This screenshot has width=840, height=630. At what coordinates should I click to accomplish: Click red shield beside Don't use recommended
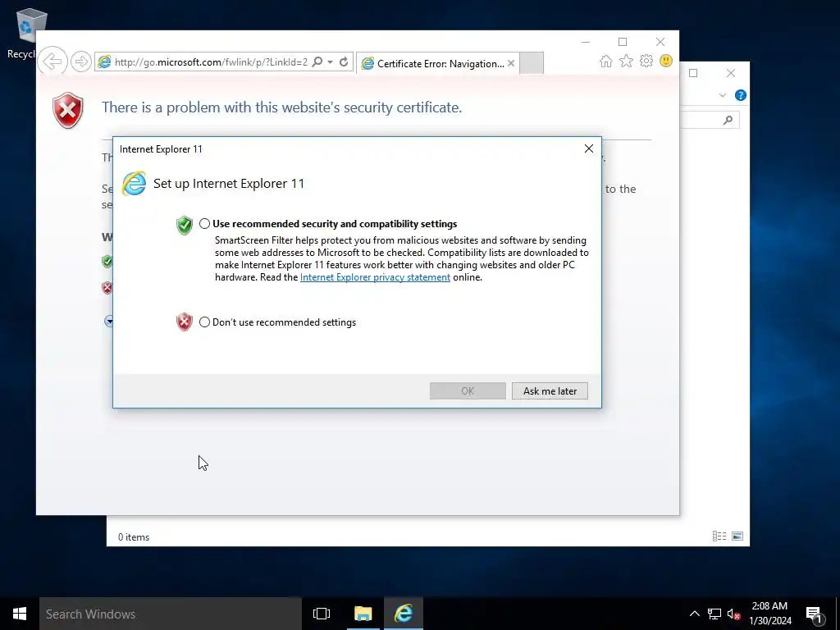[x=185, y=322]
